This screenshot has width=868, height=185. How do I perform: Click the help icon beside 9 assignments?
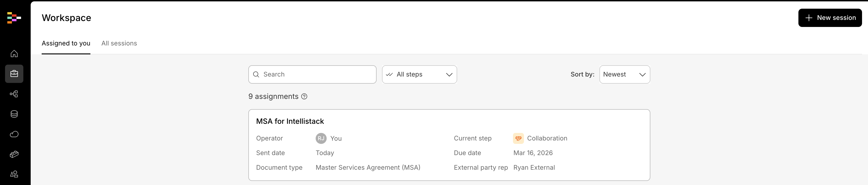pos(304,97)
